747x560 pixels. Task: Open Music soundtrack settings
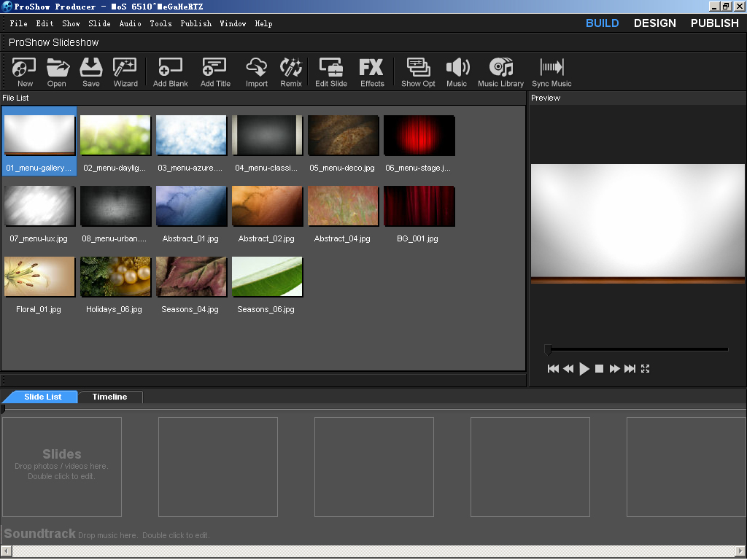(x=457, y=72)
